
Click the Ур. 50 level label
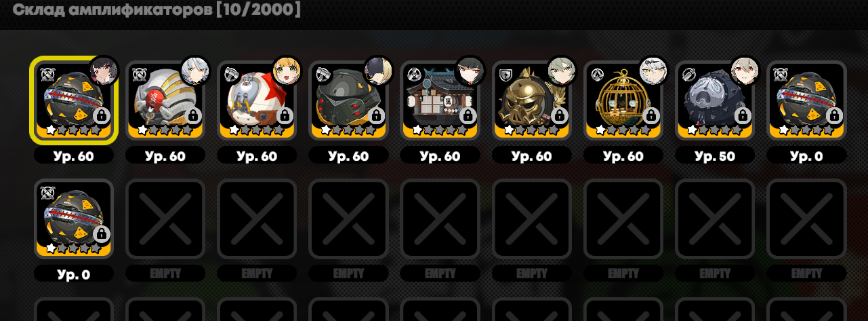pyautogui.click(x=714, y=155)
